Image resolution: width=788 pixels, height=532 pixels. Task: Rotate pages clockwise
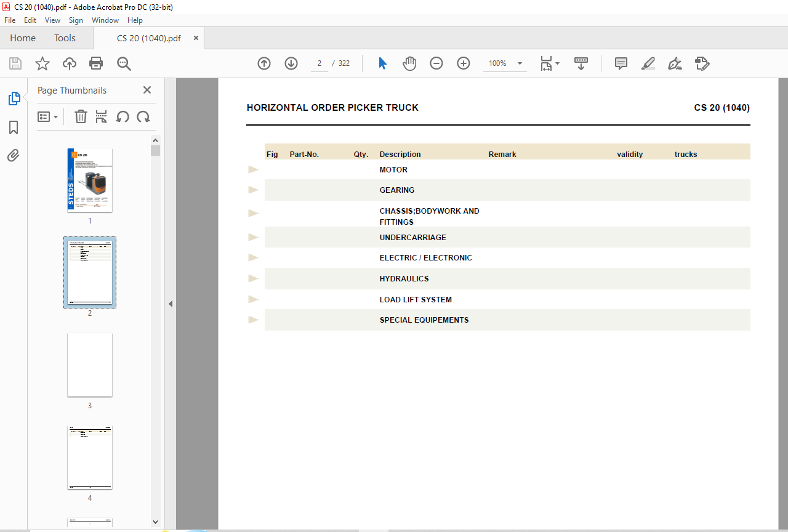coord(143,116)
